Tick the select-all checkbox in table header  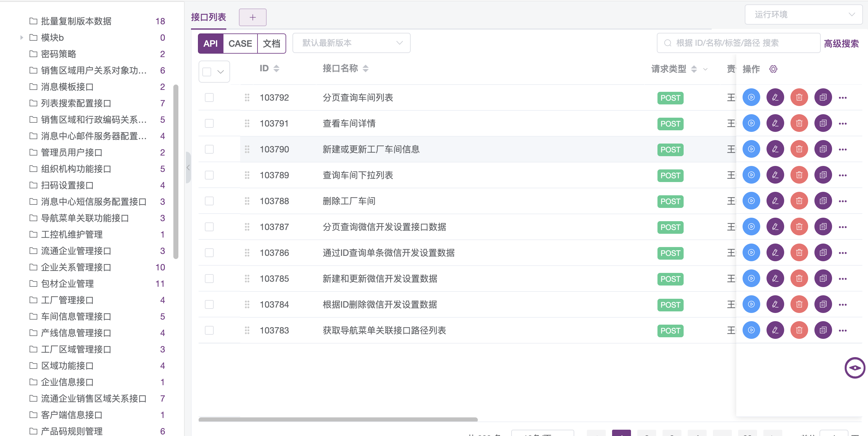click(207, 72)
